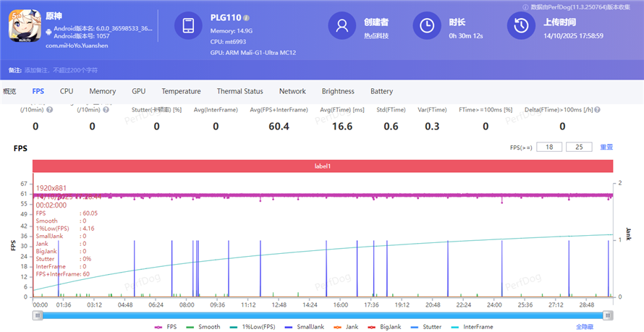Screen dimensions: 644x332
Task: Click the upload time history icon
Action: [x=521, y=26]
